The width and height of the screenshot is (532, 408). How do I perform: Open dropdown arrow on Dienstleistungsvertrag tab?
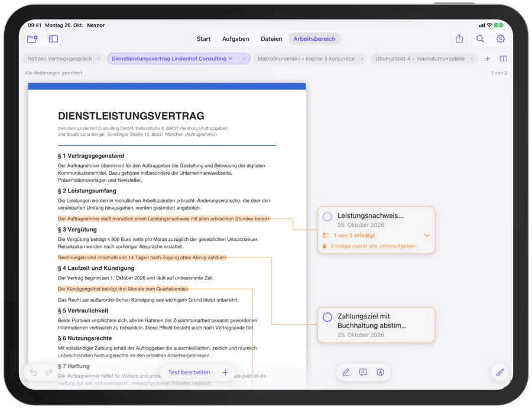(x=231, y=58)
